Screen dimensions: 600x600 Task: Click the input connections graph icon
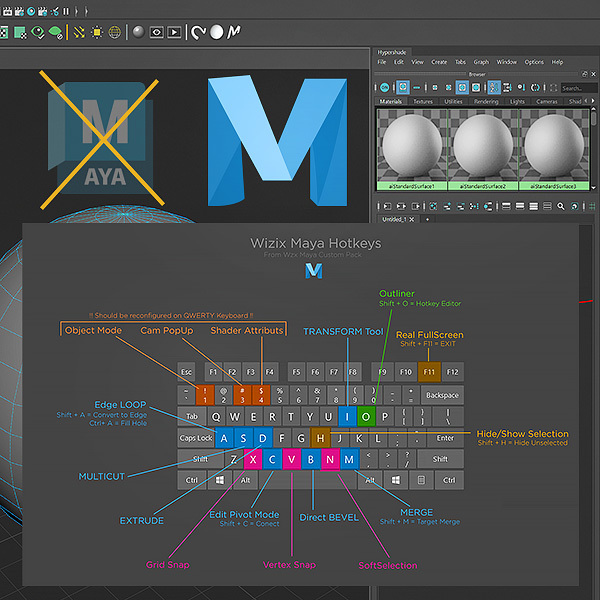tap(387, 207)
